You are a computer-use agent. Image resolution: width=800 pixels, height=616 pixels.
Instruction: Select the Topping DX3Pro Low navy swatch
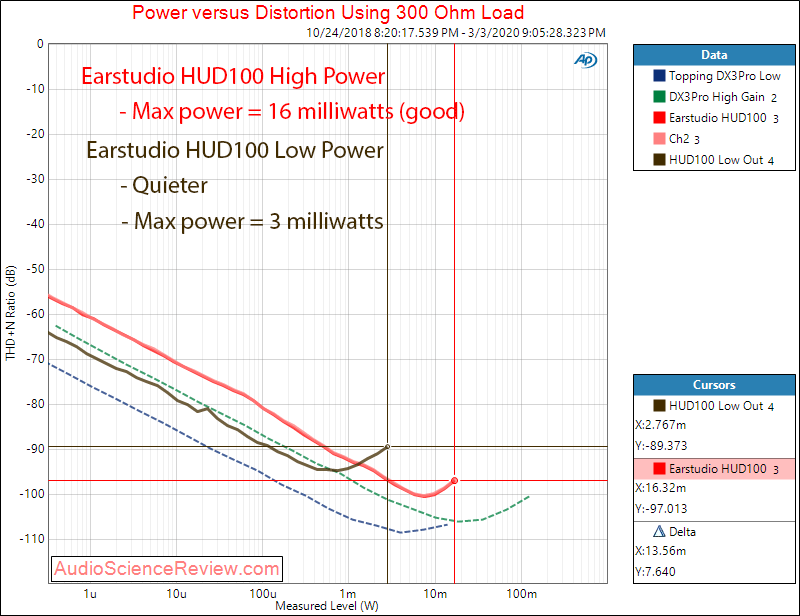659,76
